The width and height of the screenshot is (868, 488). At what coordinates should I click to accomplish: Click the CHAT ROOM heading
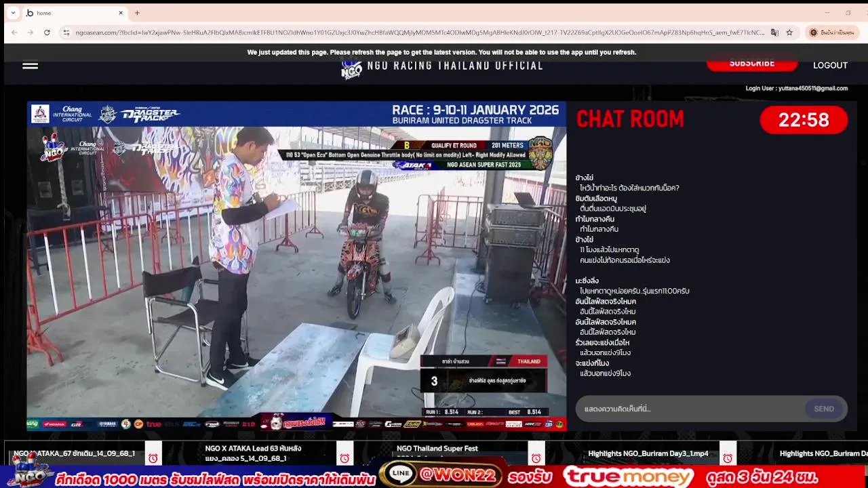point(630,119)
